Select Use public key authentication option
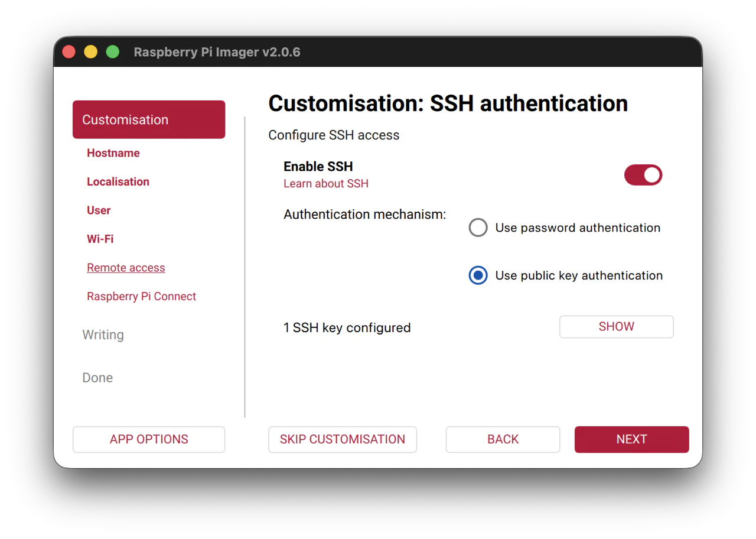 478,275
